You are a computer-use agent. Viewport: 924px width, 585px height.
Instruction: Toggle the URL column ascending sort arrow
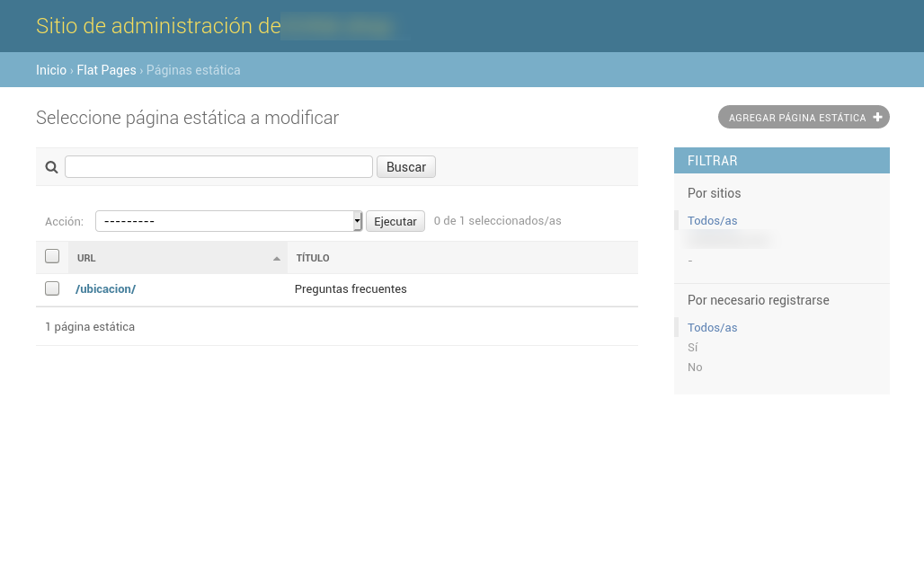[277, 259]
